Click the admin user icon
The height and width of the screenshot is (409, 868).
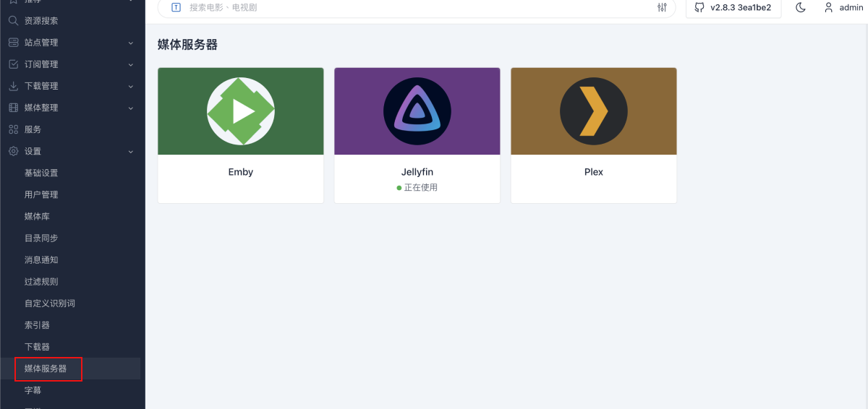pos(829,7)
